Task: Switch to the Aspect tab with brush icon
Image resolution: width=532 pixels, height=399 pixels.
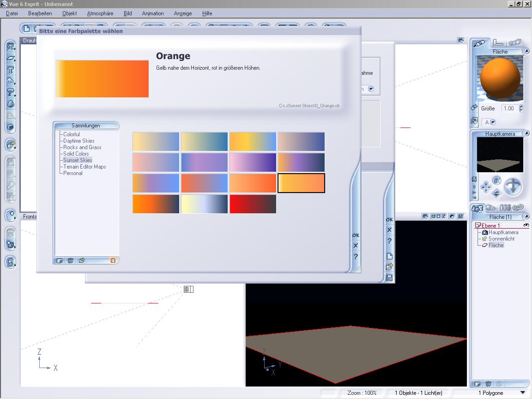Action: (479, 43)
